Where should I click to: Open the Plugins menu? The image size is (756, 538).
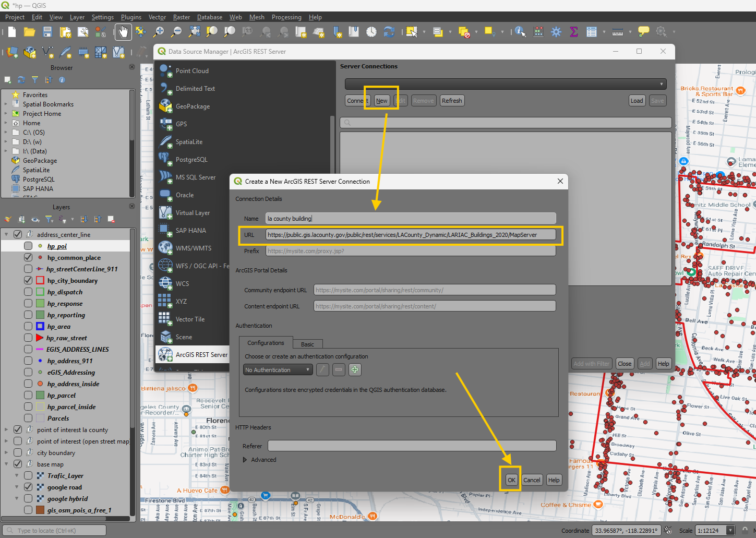[131, 17]
